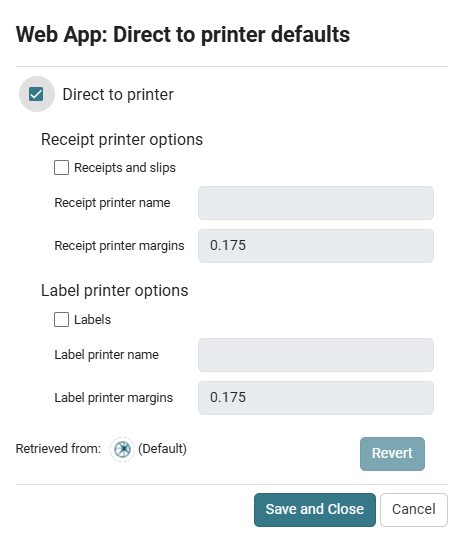Save settings with Save and Close

315,510
